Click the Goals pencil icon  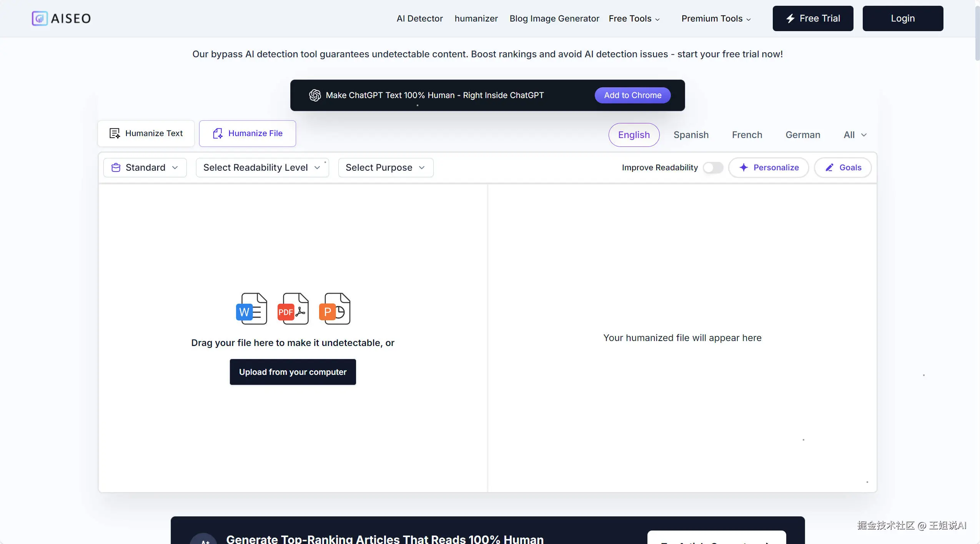829,168
